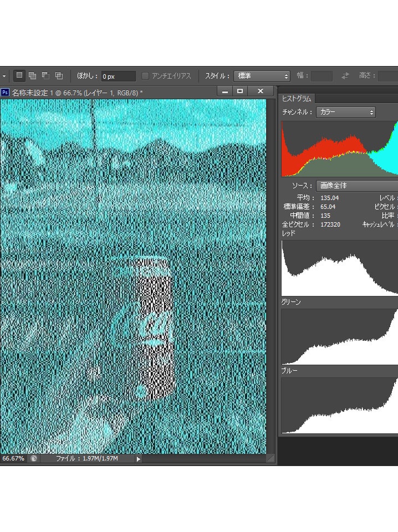Select the New Selection mode icon

(19, 75)
